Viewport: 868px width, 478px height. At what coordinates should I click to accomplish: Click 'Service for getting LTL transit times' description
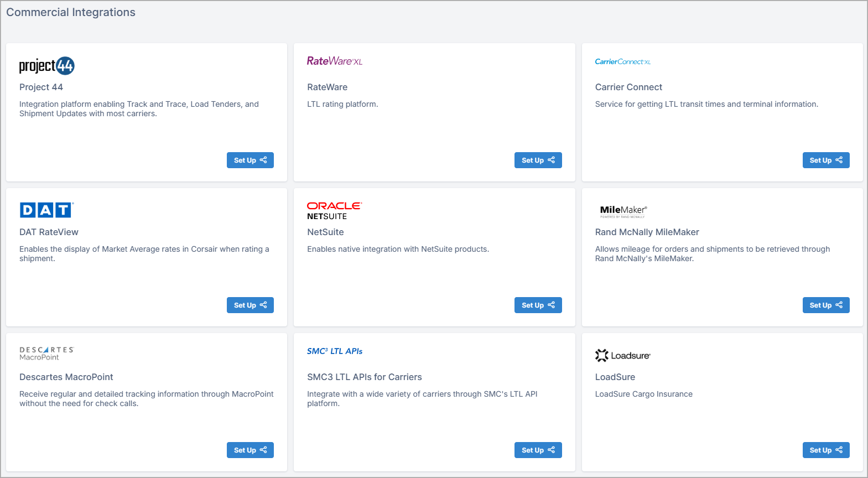pos(706,104)
